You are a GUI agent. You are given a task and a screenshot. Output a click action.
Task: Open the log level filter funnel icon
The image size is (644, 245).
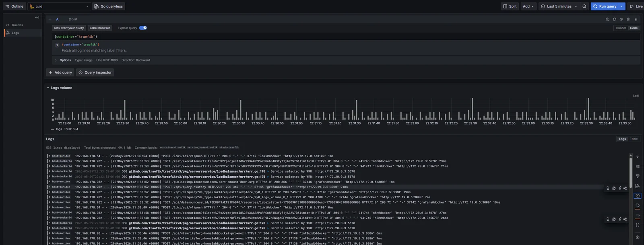pos(638,176)
